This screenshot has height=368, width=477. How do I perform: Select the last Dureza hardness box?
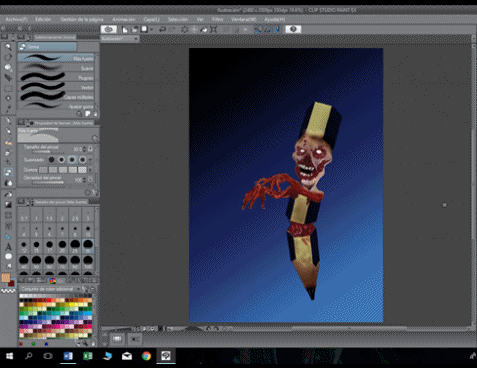point(82,170)
